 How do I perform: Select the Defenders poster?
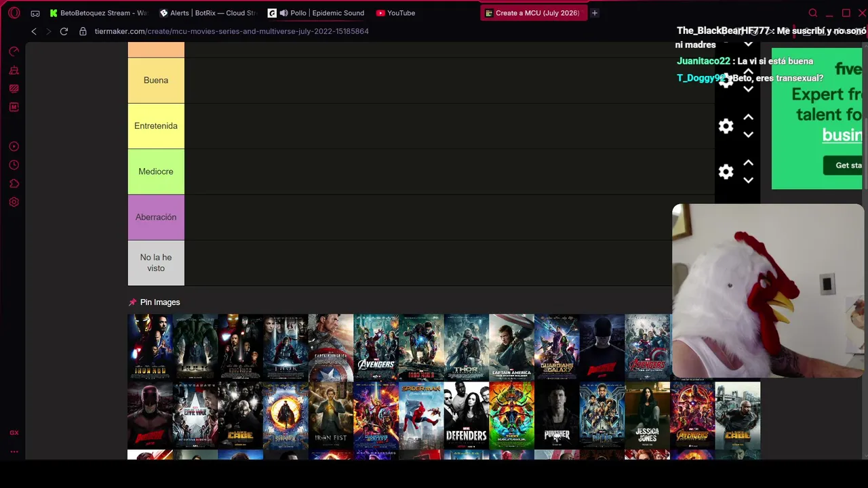point(467,415)
